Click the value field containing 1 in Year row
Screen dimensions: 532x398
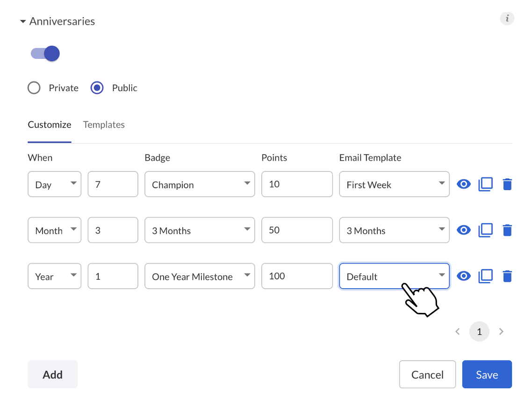tap(113, 276)
